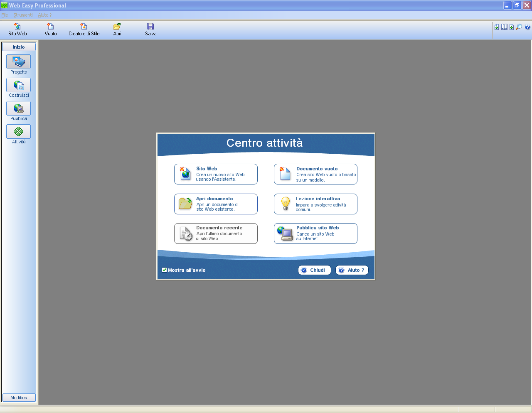The width and height of the screenshot is (532, 413).
Task: Open the File menu
Action: click(5, 15)
